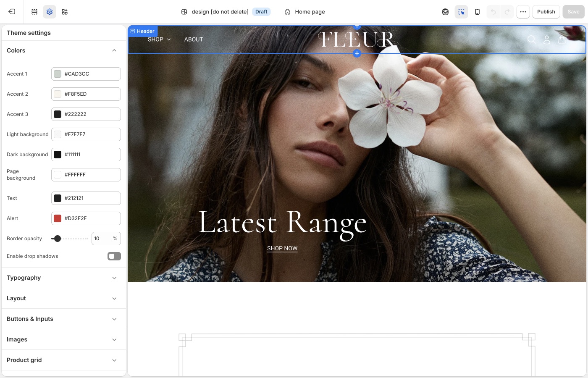Image resolution: width=588 pixels, height=378 pixels.
Task: Expand the Layout section
Action: click(x=64, y=298)
